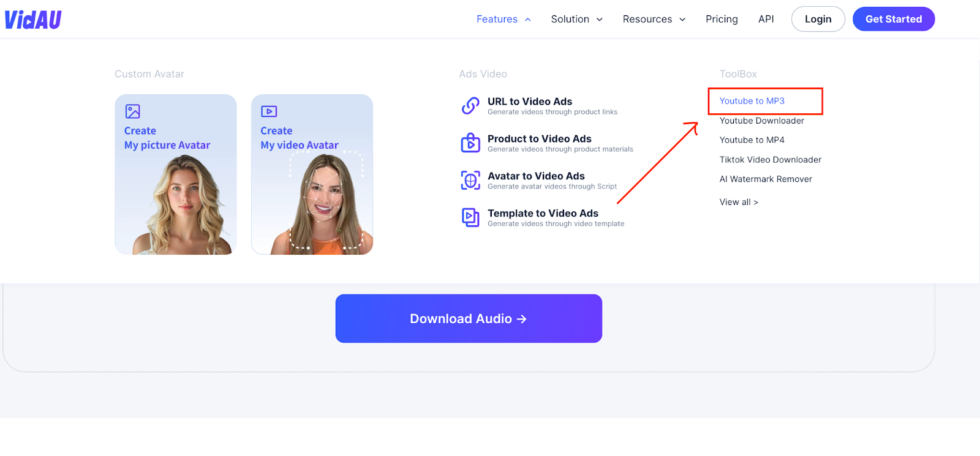980x456 pixels.
Task: Select Template to Video Ads title
Action: (x=543, y=214)
